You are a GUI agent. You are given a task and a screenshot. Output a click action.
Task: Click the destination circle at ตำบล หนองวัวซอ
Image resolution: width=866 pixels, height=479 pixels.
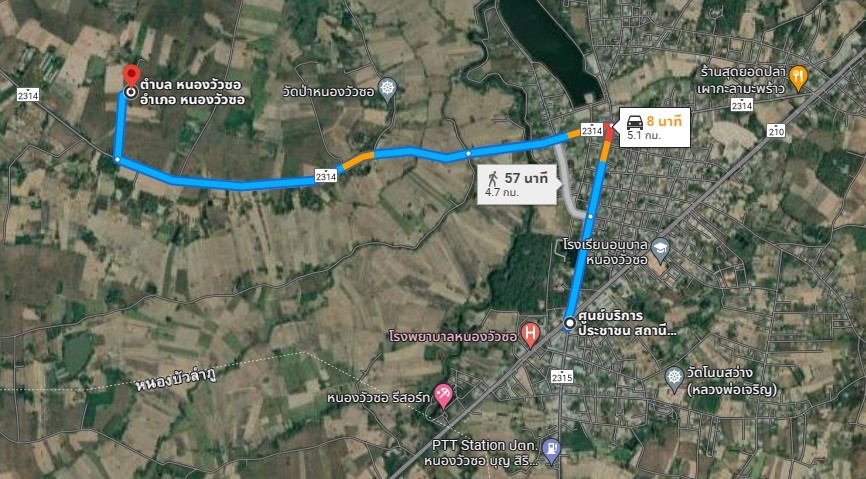click(131, 92)
